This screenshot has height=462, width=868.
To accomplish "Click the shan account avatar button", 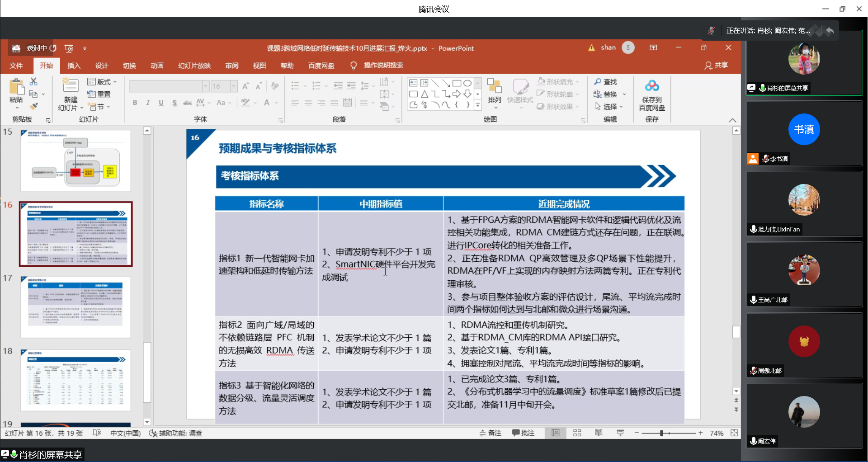I will click(628, 47).
